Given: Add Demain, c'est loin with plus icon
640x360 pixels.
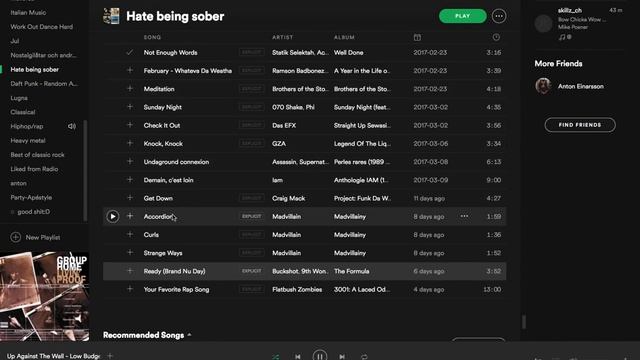Looking at the screenshot, I should [x=130, y=180].
